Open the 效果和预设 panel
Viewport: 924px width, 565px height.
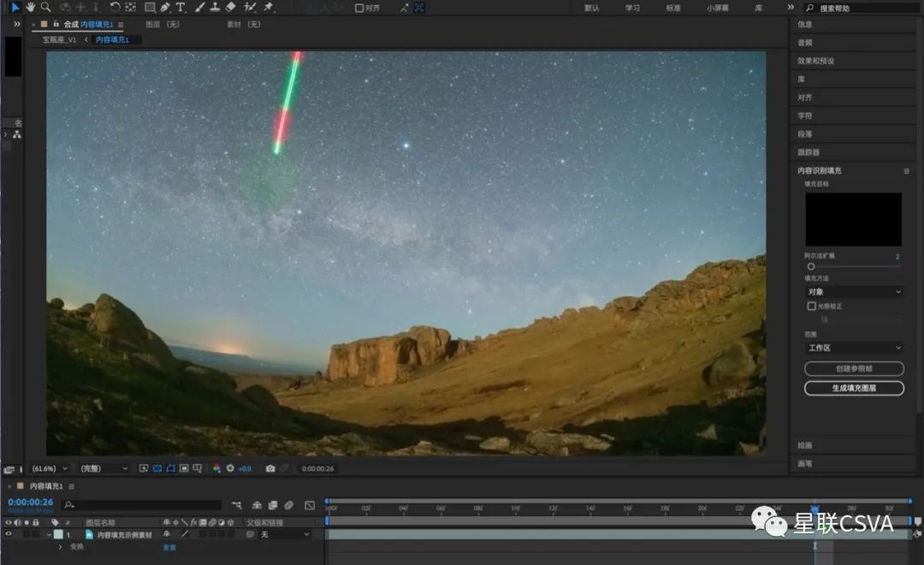[x=816, y=61]
